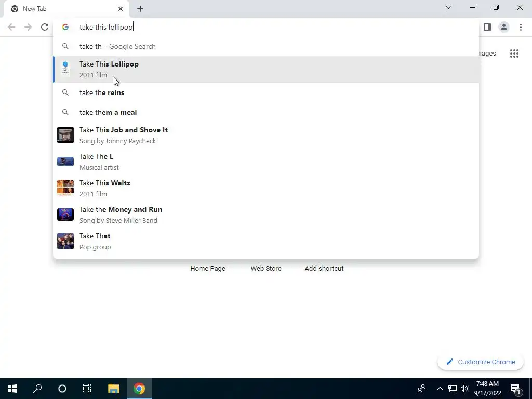Toggle the Chrome side panel
532x399 pixels.
(487, 27)
